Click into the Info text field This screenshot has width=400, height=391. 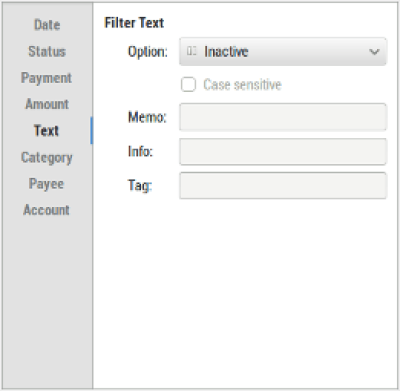(x=283, y=152)
